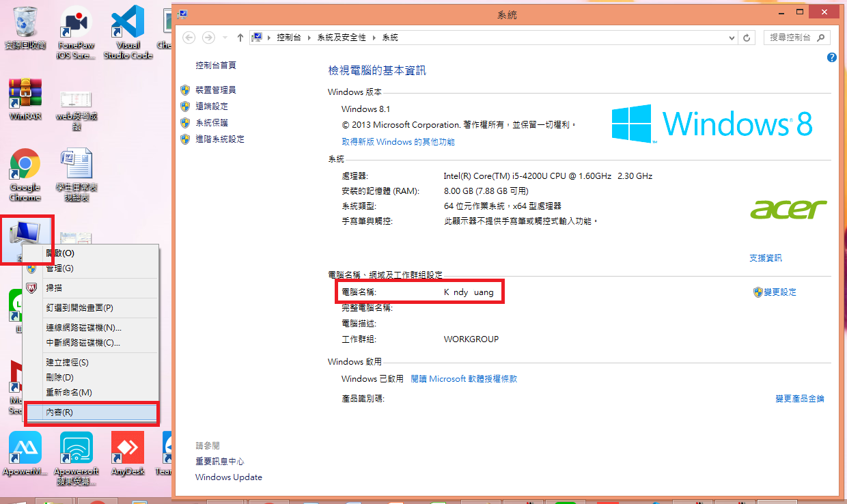Click 取得新版 Windows 的其他功能 link
Viewport: 847px width, 504px height.
click(x=398, y=142)
